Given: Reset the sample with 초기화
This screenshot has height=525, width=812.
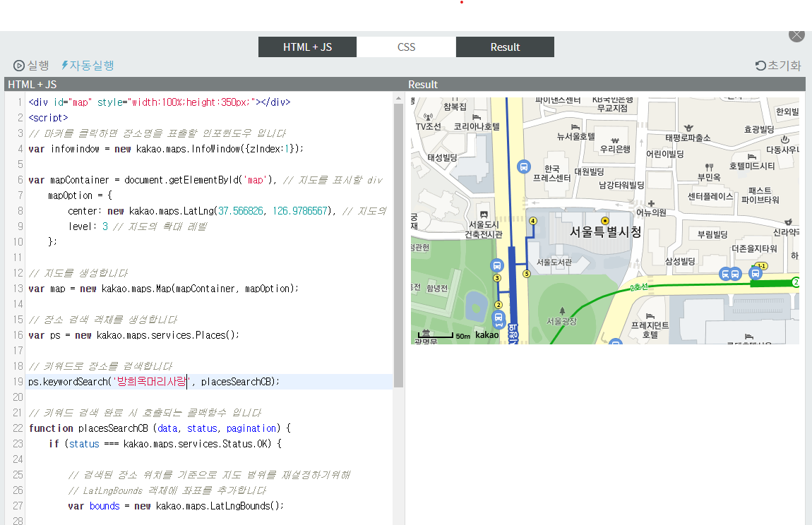Looking at the screenshot, I should 778,65.
